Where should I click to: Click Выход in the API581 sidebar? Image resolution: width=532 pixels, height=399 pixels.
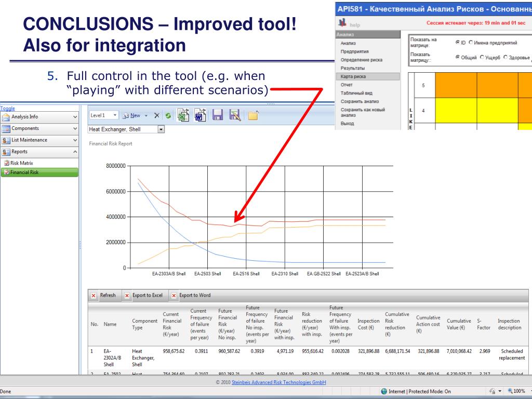tap(347, 124)
